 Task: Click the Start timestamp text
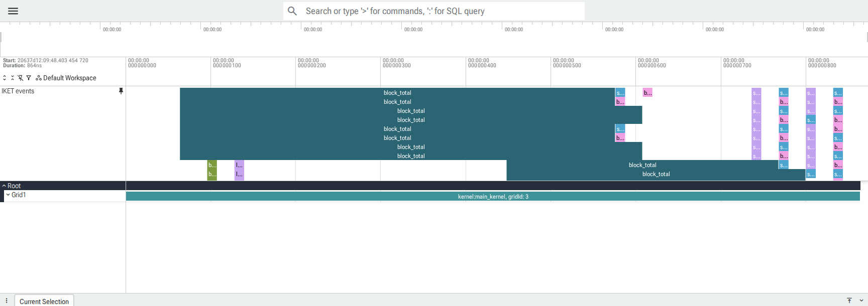tap(46, 60)
